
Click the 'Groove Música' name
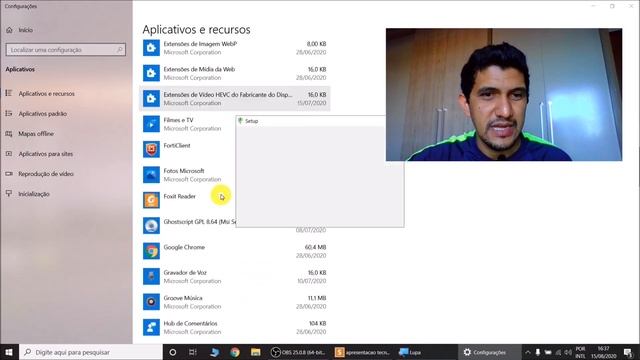click(183, 298)
